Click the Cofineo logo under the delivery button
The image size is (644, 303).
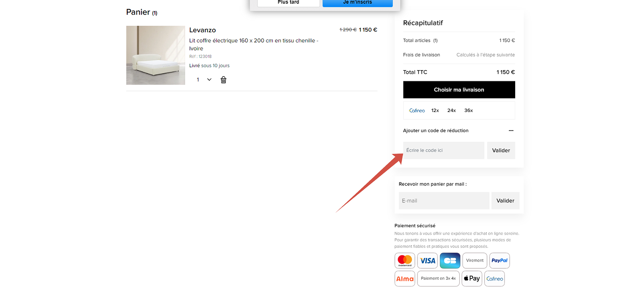pos(417,110)
